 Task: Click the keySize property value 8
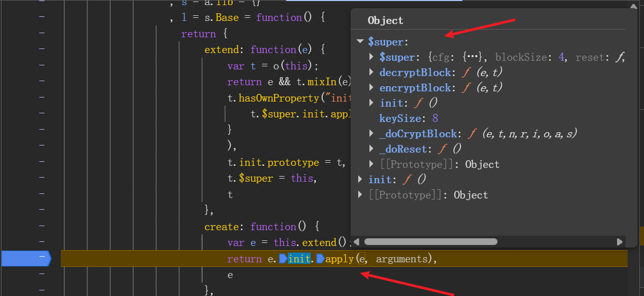click(x=435, y=118)
